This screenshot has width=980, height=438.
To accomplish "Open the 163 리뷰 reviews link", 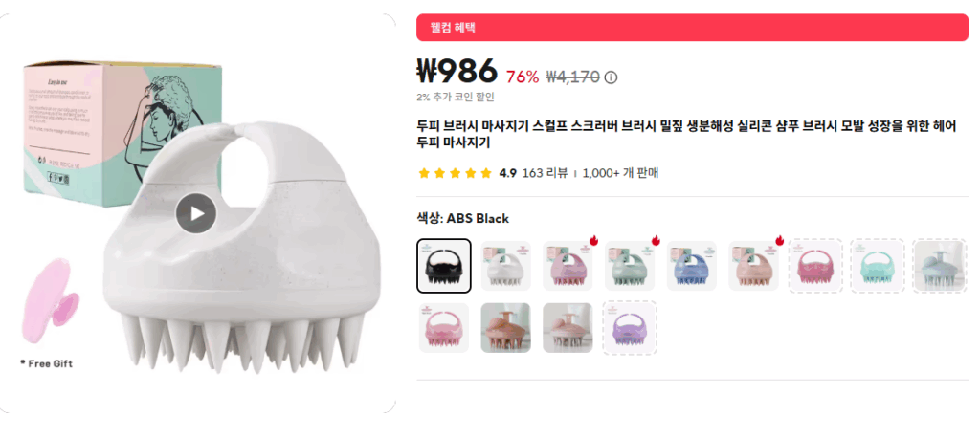I will 545,173.
